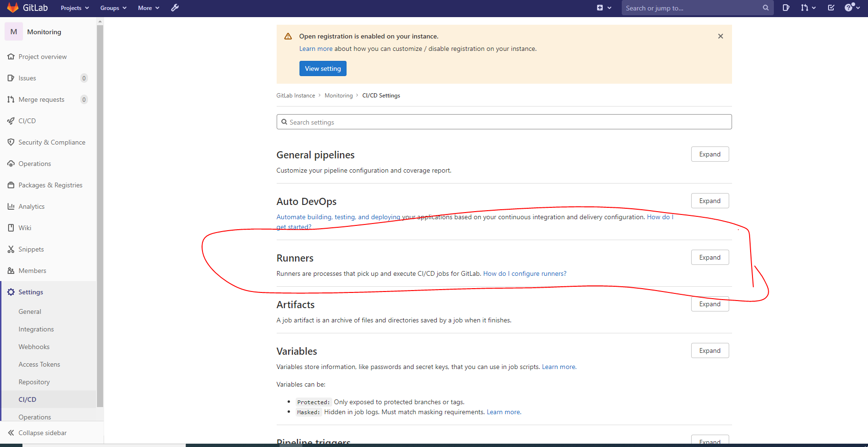Go to GitLab Instance breadcrumb

296,96
